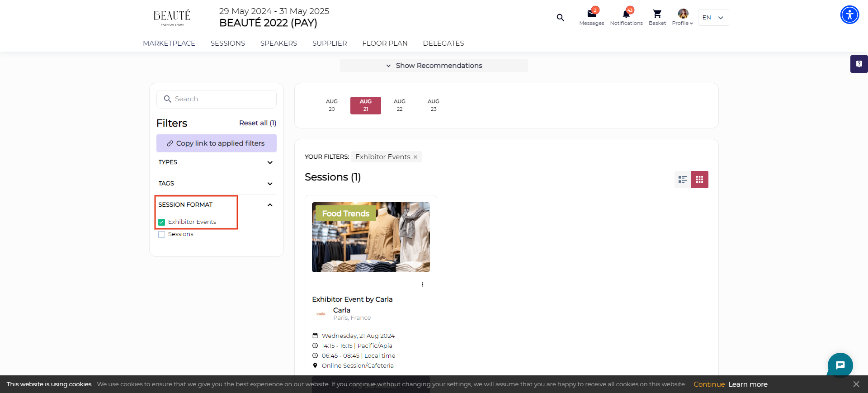Open the Basket cart icon
The image size is (868, 393).
click(x=657, y=14)
